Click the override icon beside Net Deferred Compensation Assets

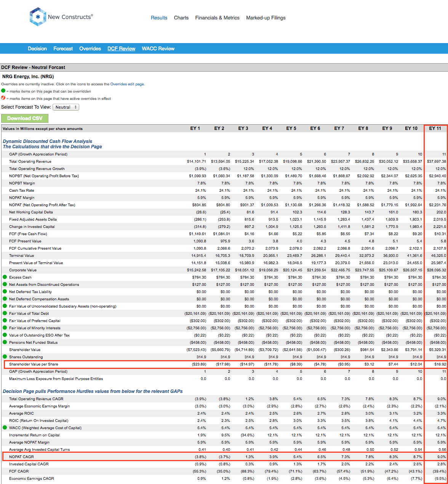pyautogui.click(x=4, y=299)
